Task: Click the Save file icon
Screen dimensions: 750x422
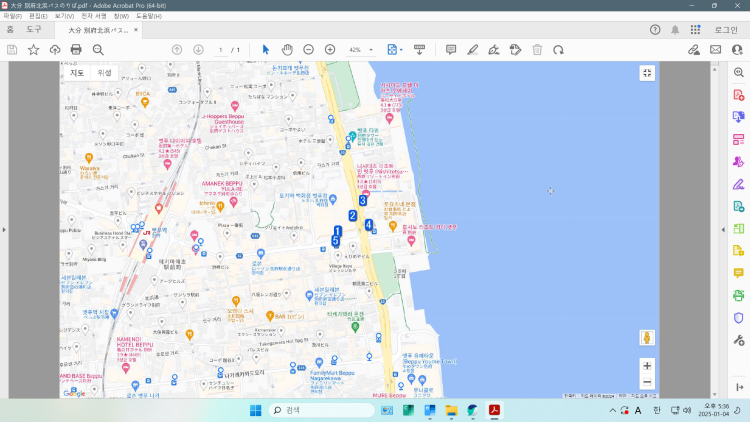Action: pyautogui.click(x=12, y=50)
